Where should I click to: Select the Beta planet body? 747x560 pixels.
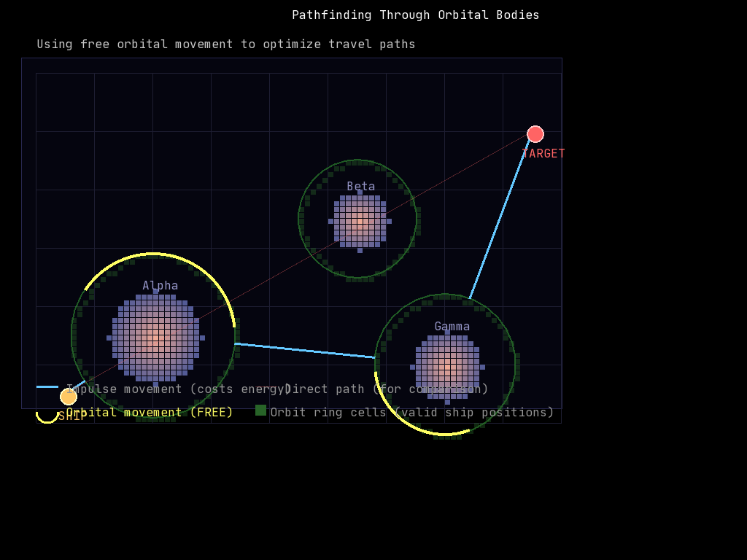360,221
